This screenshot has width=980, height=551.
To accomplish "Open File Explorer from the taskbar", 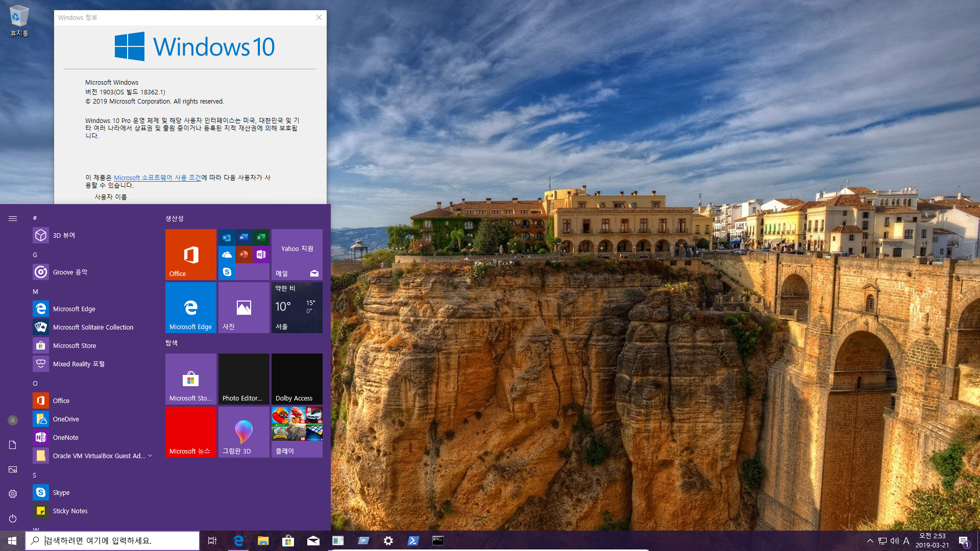I will (263, 541).
